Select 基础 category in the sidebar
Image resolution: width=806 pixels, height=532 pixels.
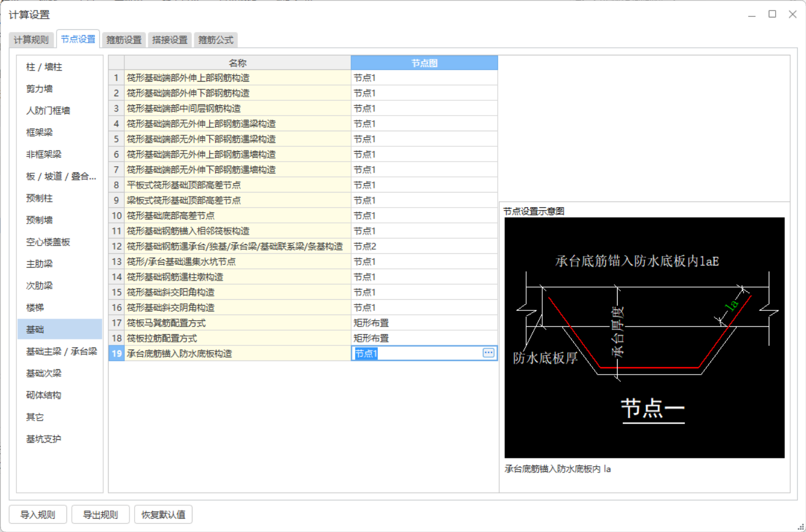coord(59,330)
